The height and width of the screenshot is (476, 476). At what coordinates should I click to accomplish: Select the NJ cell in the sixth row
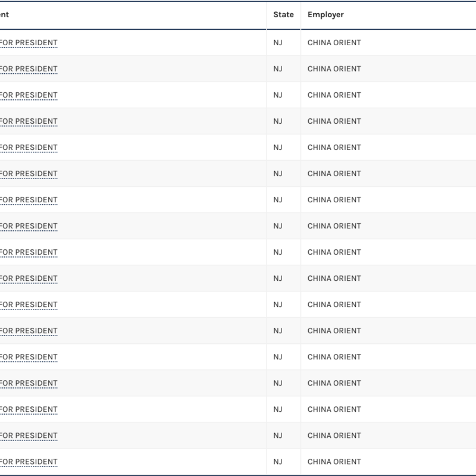click(x=278, y=174)
